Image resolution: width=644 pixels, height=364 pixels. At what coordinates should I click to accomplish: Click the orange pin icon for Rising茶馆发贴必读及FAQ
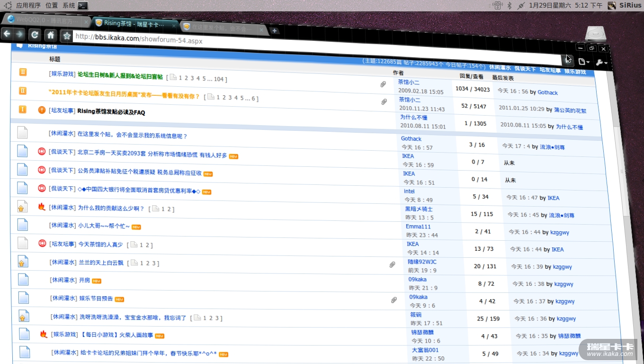22,109
